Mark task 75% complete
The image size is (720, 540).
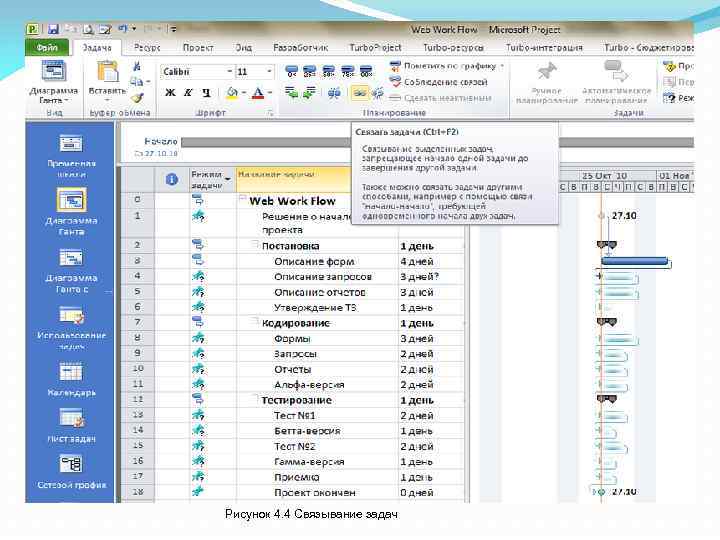[348, 71]
